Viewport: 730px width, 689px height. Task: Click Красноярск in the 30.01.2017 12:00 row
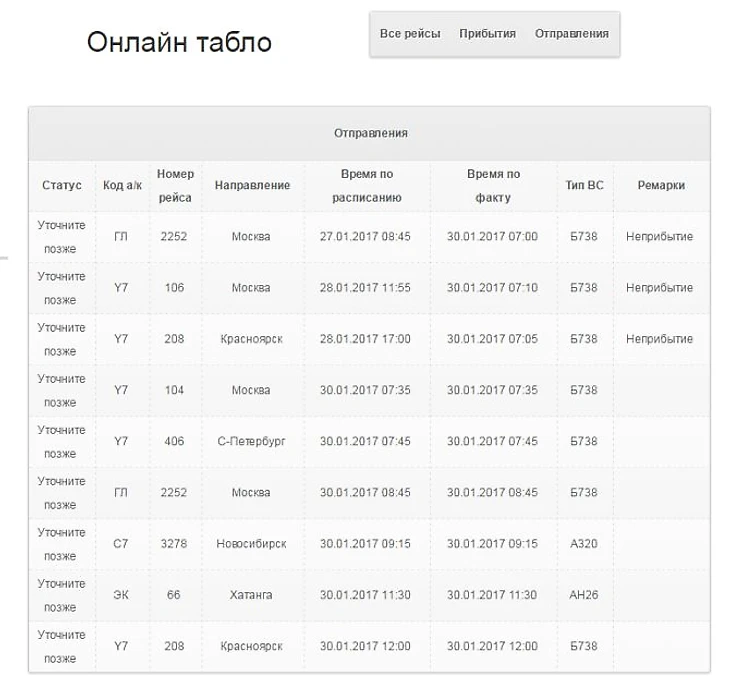coord(251,646)
